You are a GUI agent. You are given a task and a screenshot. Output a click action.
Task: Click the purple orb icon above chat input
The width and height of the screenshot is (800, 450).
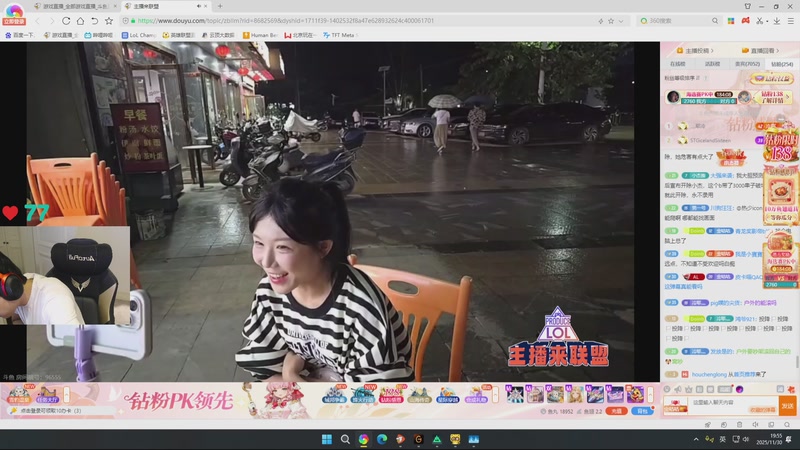click(x=739, y=389)
